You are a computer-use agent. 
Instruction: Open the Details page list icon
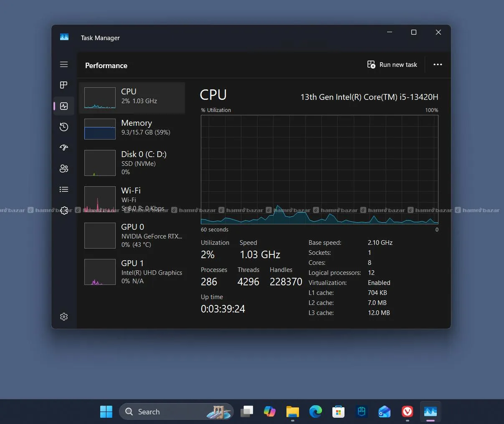pyautogui.click(x=64, y=190)
